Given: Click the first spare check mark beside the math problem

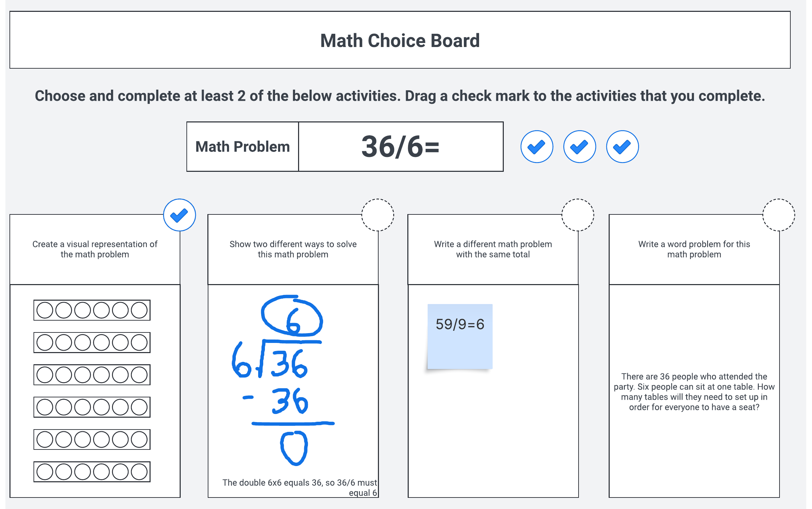Looking at the screenshot, I should click(537, 147).
